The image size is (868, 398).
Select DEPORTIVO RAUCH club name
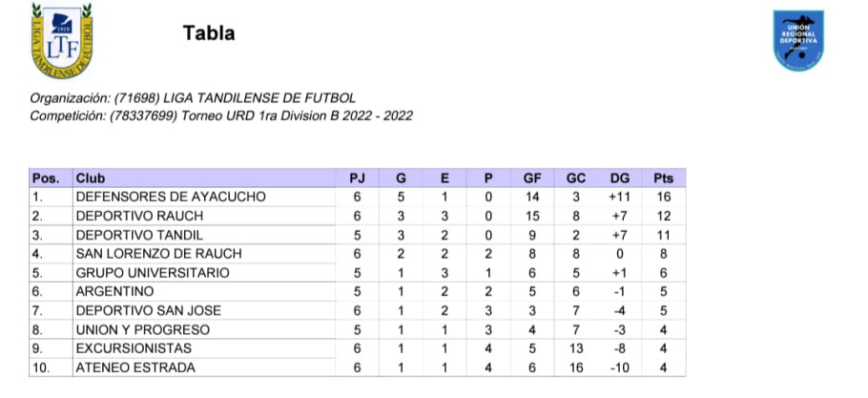tap(139, 216)
